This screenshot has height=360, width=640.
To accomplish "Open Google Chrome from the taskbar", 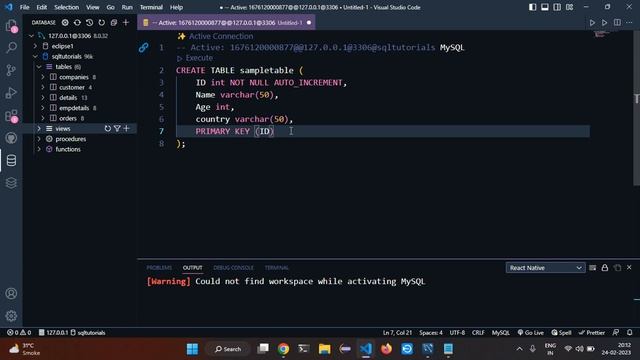I will [x=283, y=349].
